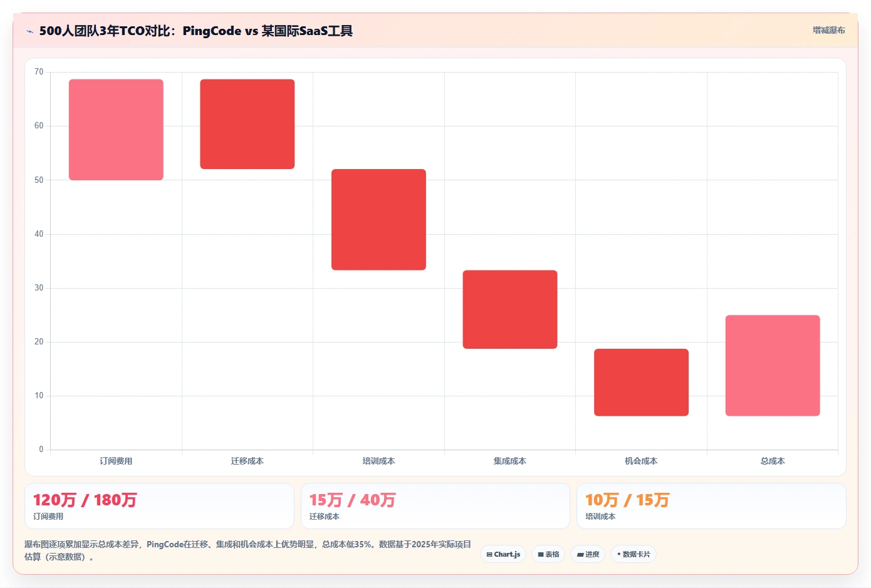This screenshot has width=871, height=588.
Task: Click the lightning icon beside the chart title
Action: click(x=29, y=31)
